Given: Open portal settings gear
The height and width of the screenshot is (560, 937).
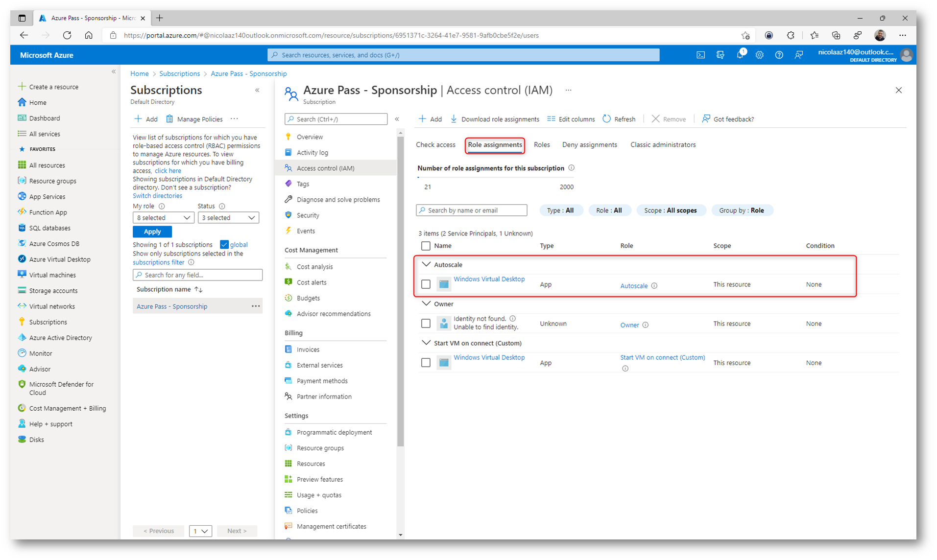Looking at the screenshot, I should tap(760, 55).
